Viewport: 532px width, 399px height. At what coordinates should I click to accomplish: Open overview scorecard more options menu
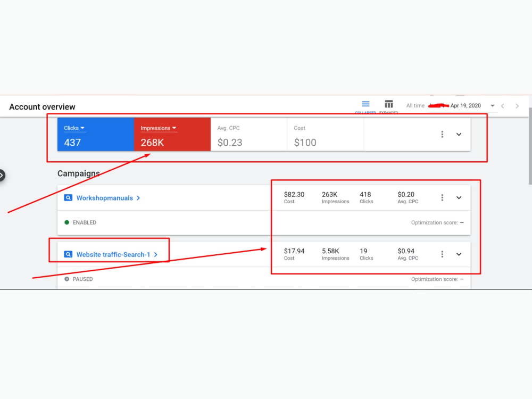pos(442,135)
